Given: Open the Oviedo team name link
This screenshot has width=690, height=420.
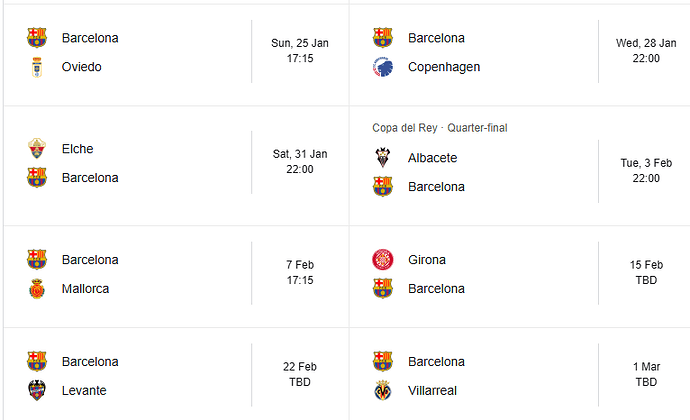Looking at the screenshot, I should coord(82,67).
